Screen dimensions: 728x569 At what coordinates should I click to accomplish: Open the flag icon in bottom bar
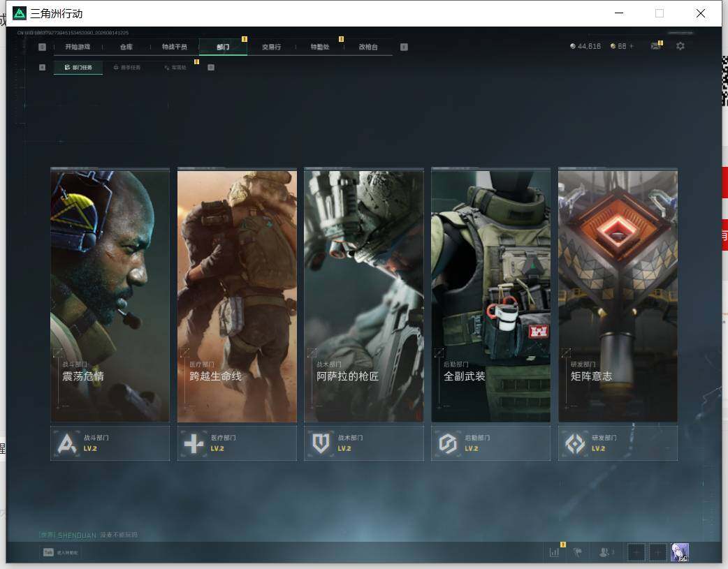click(578, 552)
